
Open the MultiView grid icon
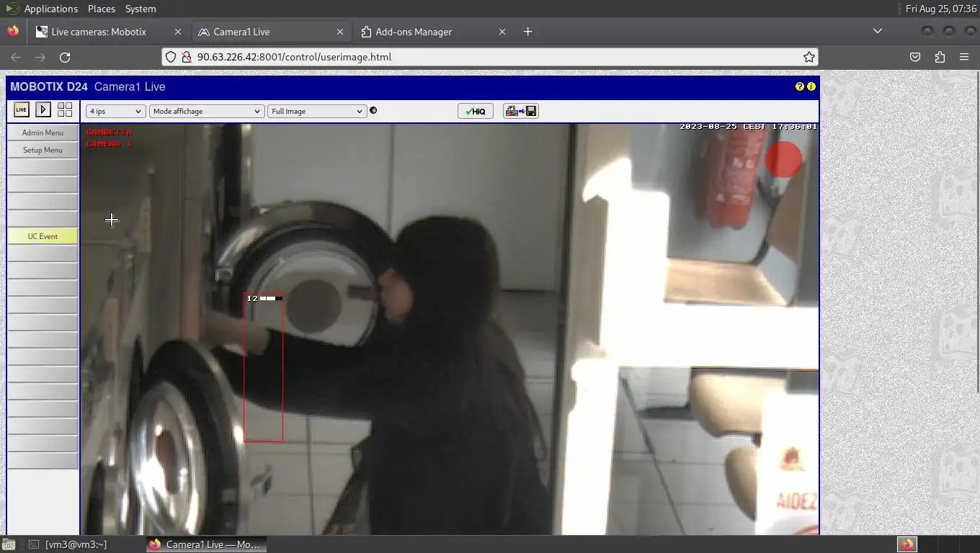coord(65,110)
